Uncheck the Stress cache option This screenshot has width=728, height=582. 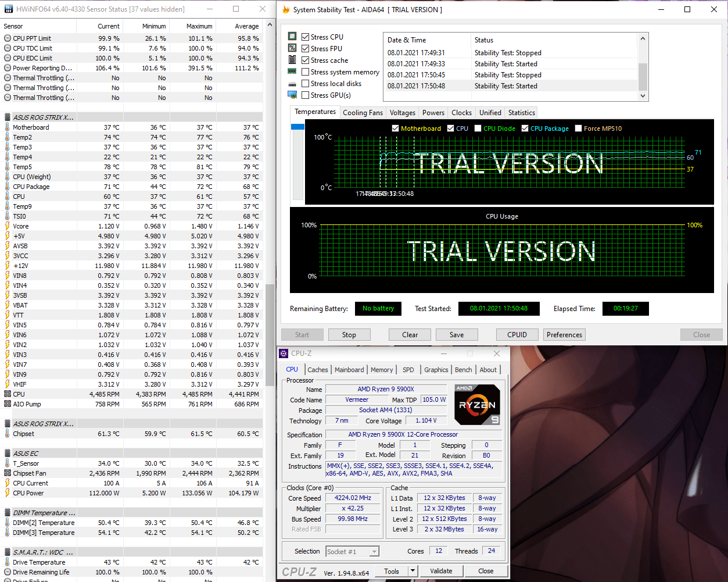tap(305, 60)
